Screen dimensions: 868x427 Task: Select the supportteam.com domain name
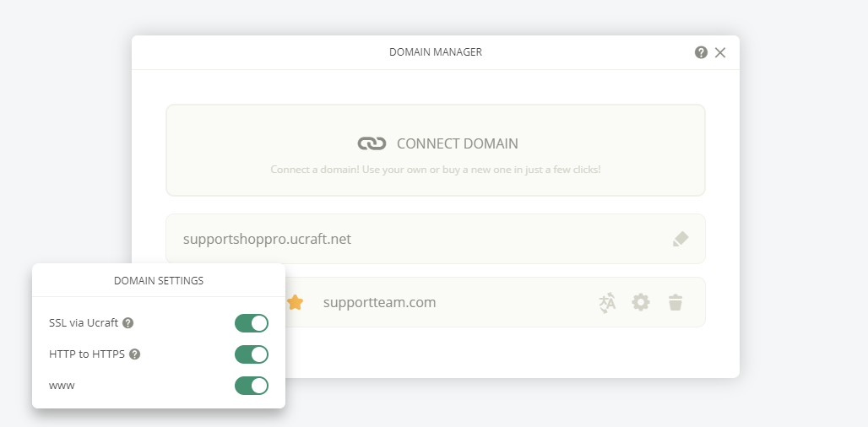click(x=380, y=303)
